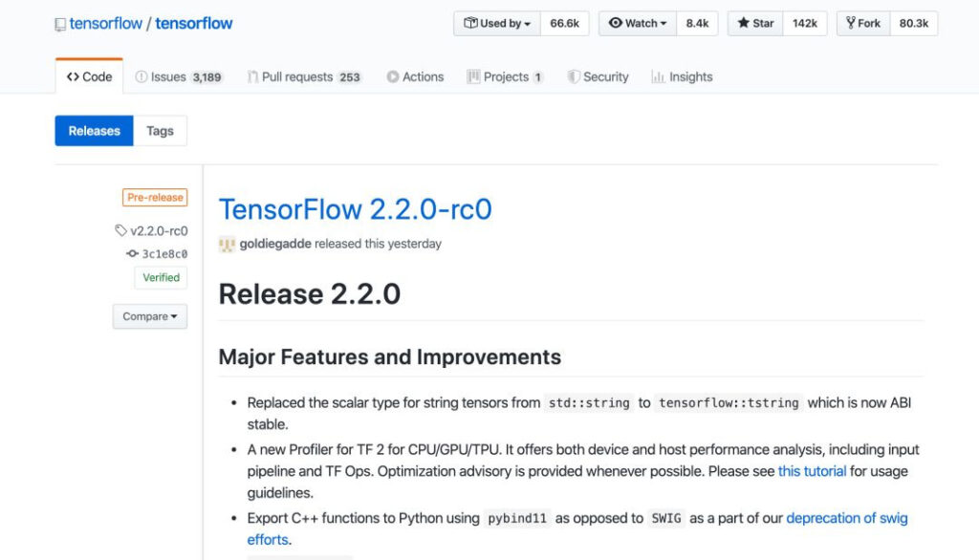Image resolution: width=979 pixels, height=560 pixels.
Task: Open the Used by dropdown
Action: coord(497,24)
